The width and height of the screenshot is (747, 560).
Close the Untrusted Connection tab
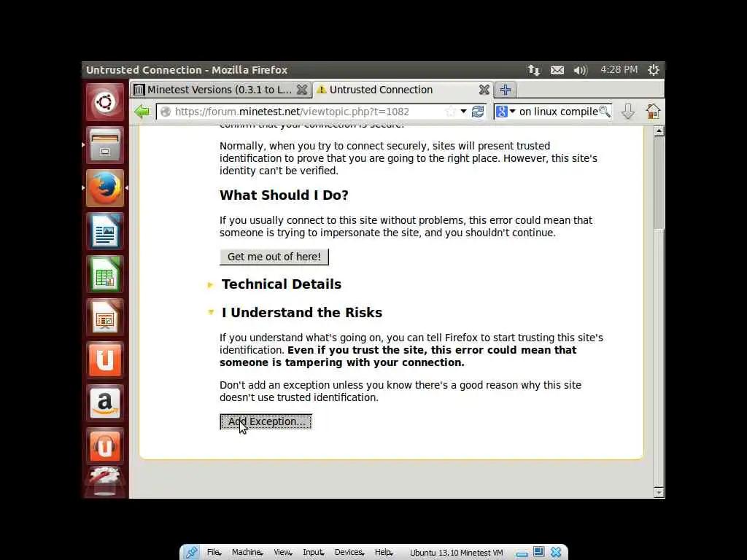point(484,90)
